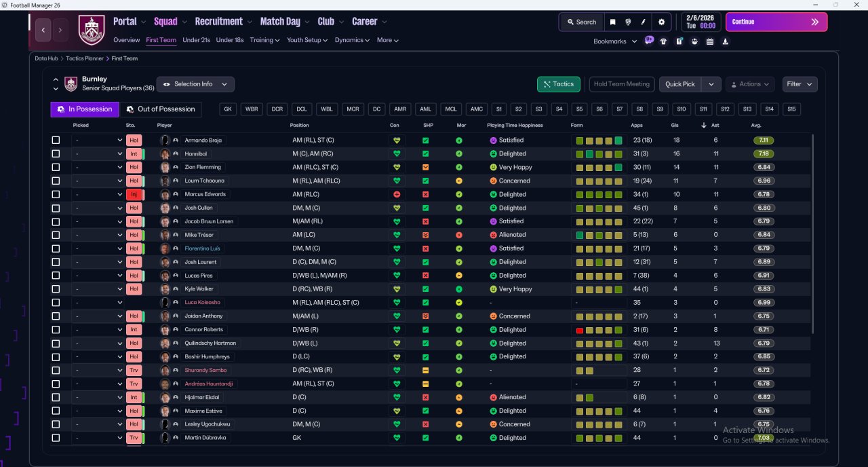868x467 pixels.
Task: Click the bookmark flag icon near Search
Action: 613,22
